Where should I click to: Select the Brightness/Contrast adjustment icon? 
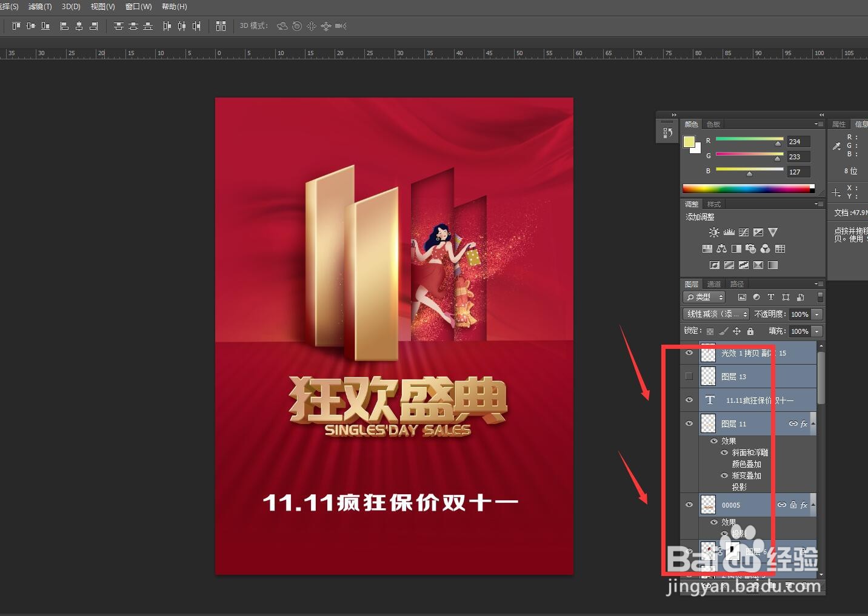[x=714, y=232]
